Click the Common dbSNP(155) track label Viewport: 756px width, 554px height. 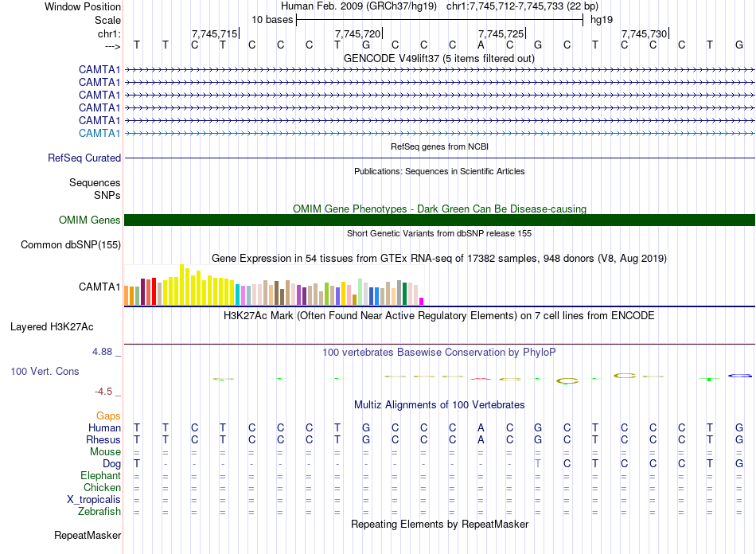pyautogui.click(x=70, y=245)
